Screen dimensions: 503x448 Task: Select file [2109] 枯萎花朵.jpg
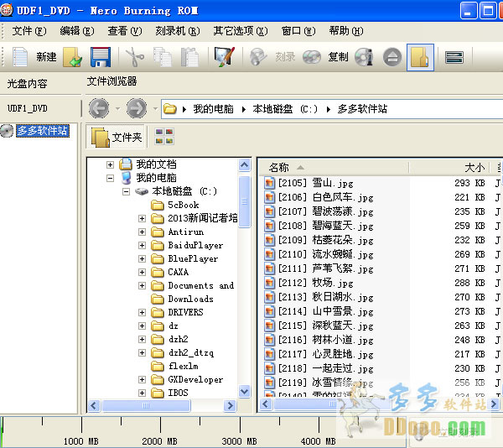point(325,240)
